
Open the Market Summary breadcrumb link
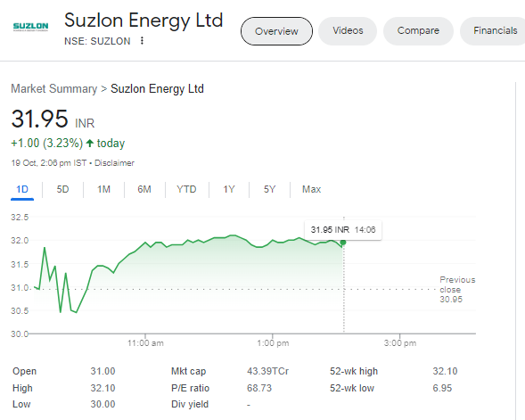click(x=53, y=89)
